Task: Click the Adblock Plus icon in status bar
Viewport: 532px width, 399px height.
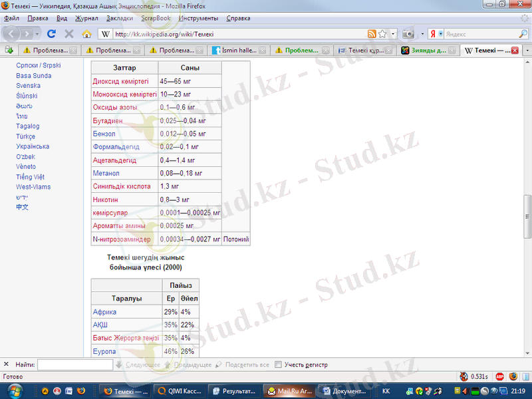Action: coord(499,376)
